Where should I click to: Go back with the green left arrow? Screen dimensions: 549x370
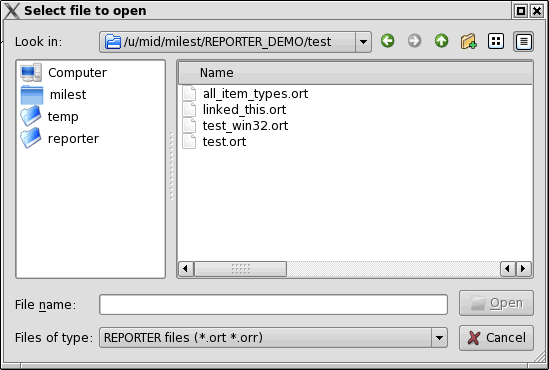coord(388,41)
